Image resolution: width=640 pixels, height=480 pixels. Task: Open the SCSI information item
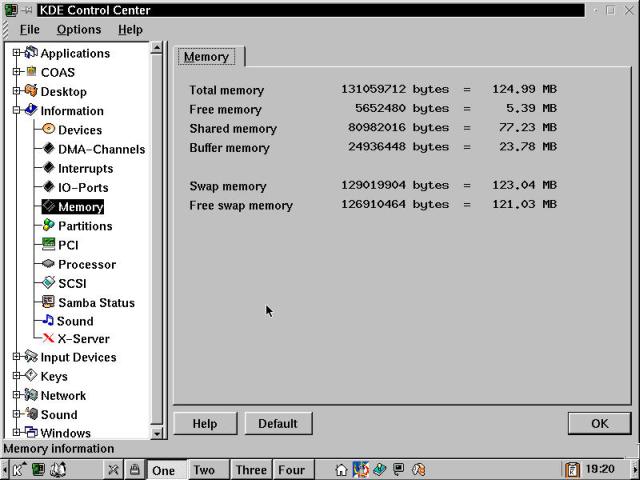point(72,283)
